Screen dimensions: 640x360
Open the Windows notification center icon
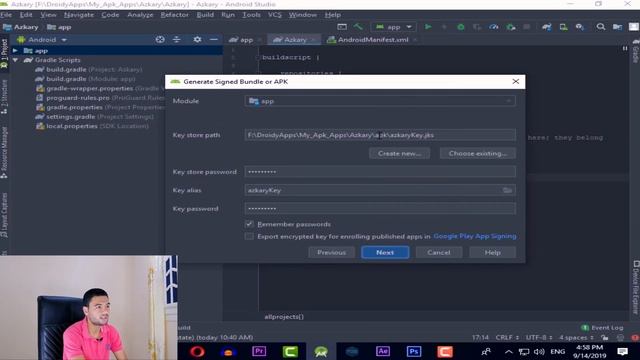click(x=622, y=351)
